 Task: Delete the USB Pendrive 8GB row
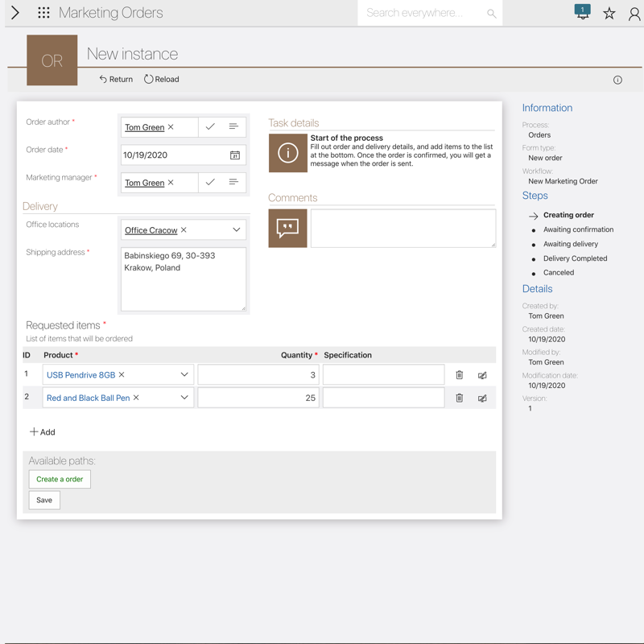[460, 375]
